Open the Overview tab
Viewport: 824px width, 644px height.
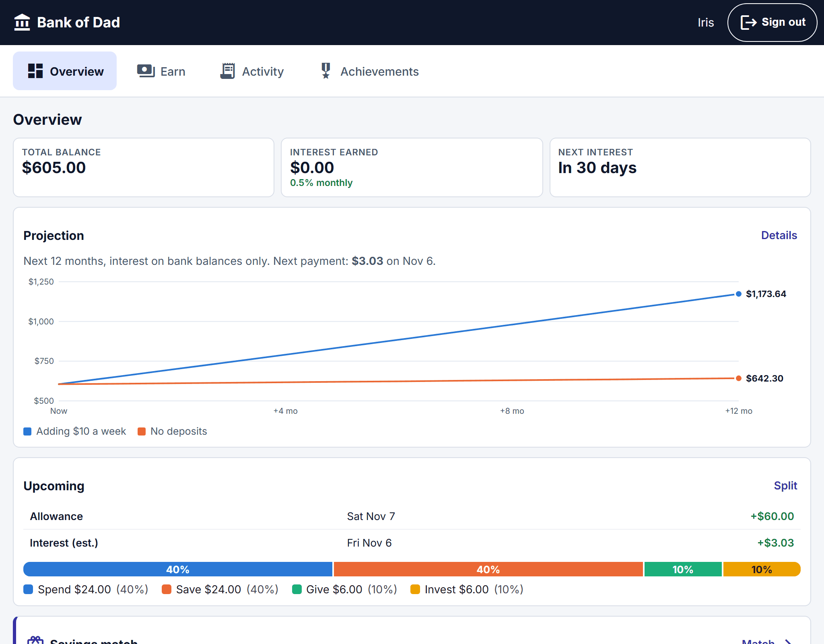[65, 71]
